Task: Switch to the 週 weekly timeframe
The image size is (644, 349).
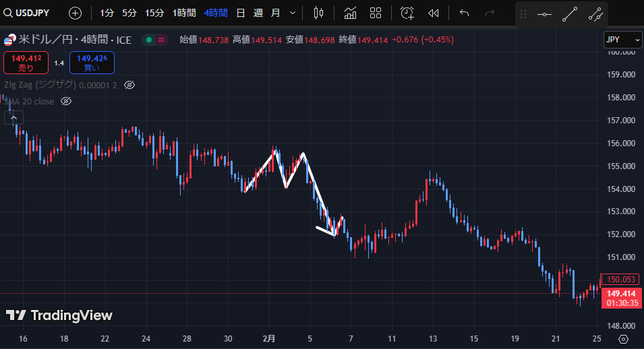Action: [x=258, y=13]
